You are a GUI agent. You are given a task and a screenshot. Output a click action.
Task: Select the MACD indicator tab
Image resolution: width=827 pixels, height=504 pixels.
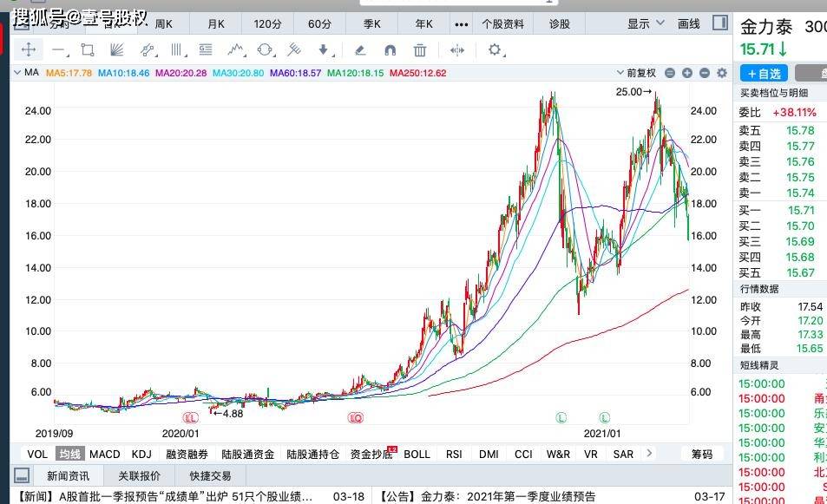(105, 454)
